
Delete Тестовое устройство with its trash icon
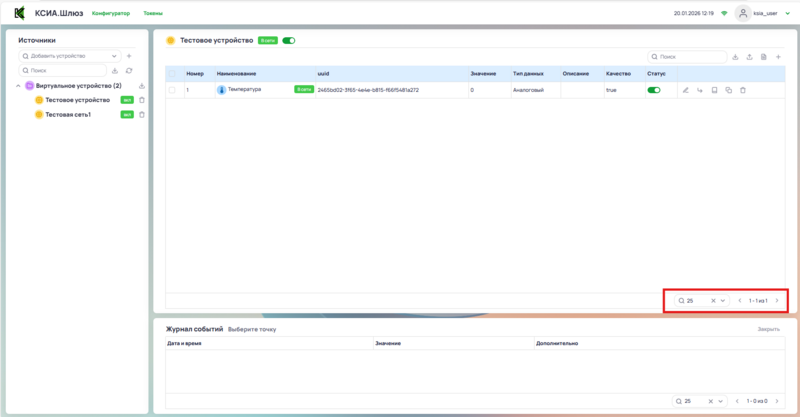point(141,100)
